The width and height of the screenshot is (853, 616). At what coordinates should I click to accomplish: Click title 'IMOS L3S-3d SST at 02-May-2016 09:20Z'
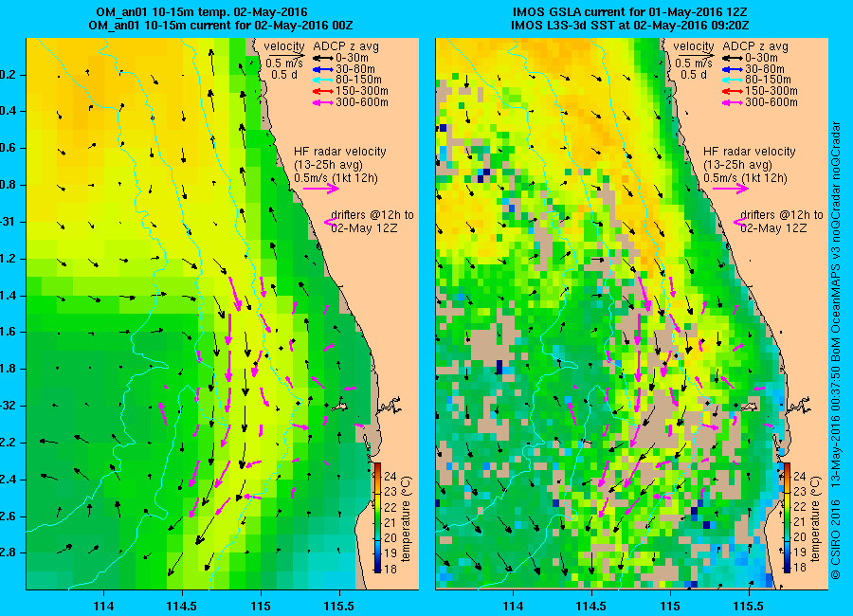coord(630,26)
